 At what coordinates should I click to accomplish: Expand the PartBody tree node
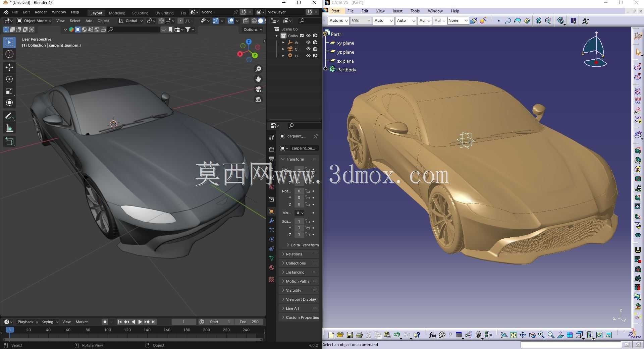(325, 69)
